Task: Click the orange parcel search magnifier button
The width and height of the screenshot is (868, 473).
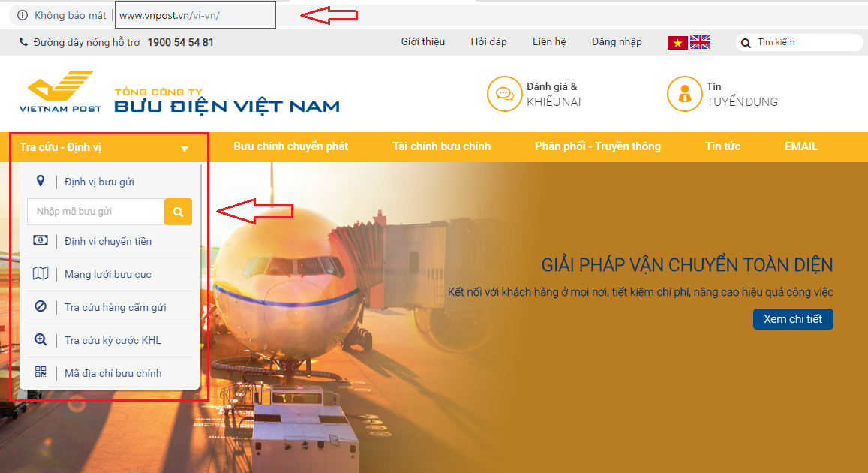Action: coord(178,212)
